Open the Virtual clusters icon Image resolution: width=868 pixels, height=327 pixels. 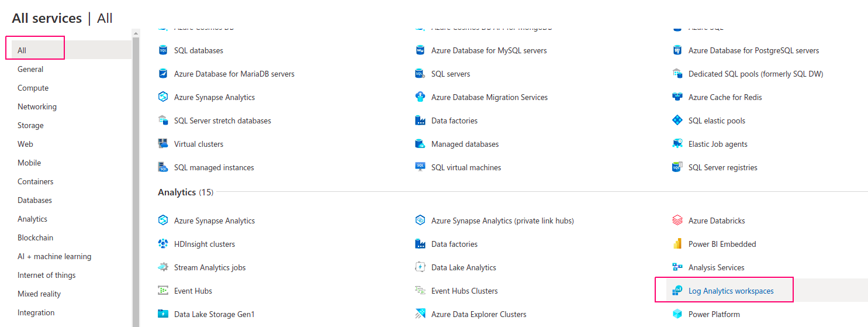point(163,144)
